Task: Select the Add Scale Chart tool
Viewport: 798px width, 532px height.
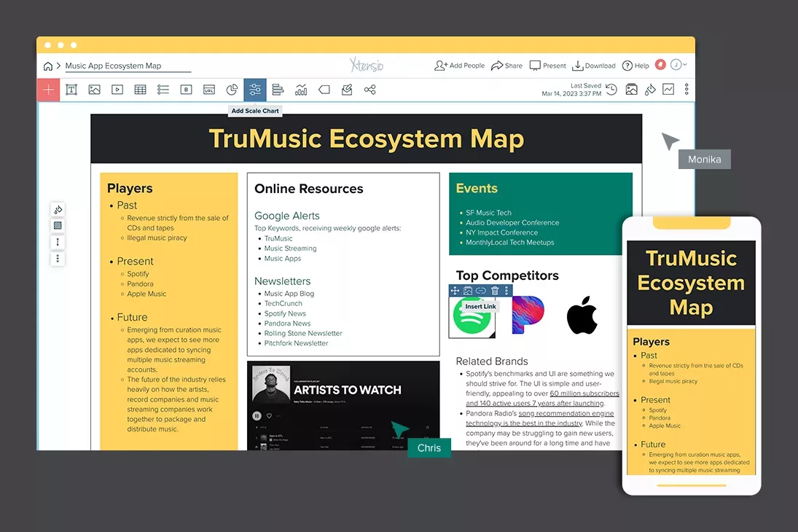Action: (x=254, y=89)
